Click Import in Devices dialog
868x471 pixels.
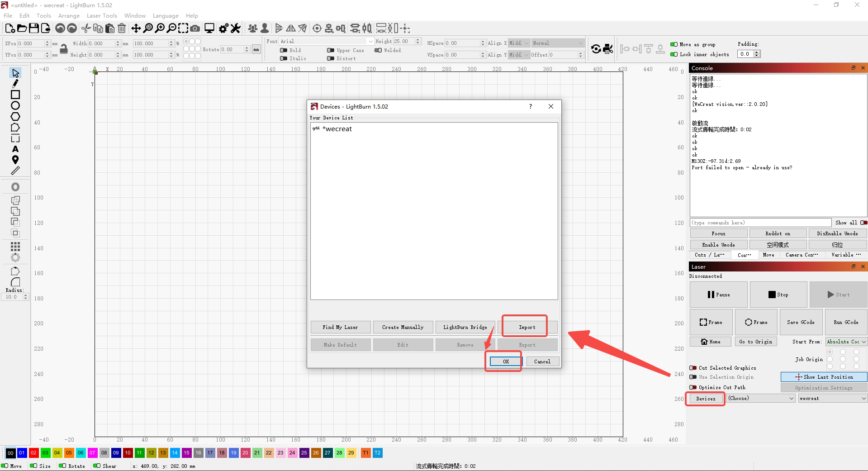[x=527, y=327]
